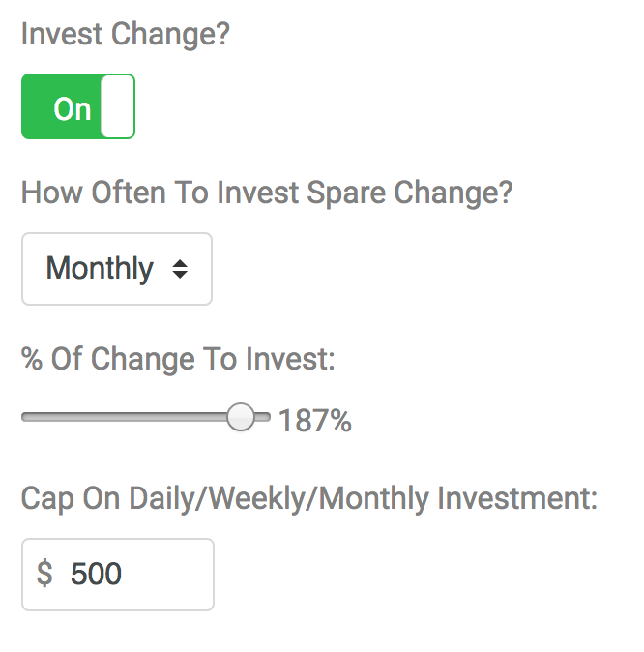Click the slider track end right of thumb
Viewport: 644px width, 652px height.
point(263,417)
